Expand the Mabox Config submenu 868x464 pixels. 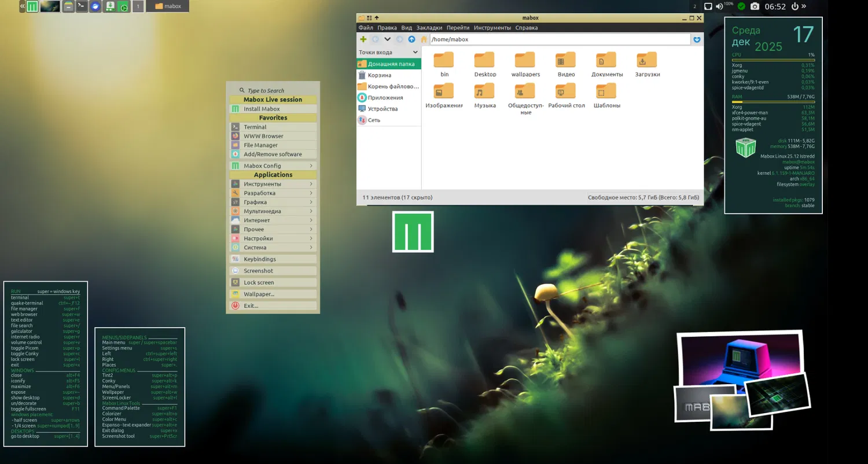(x=273, y=166)
